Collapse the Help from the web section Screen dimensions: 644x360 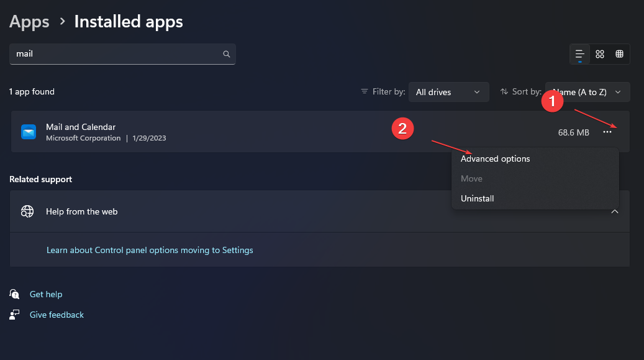[x=615, y=211]
